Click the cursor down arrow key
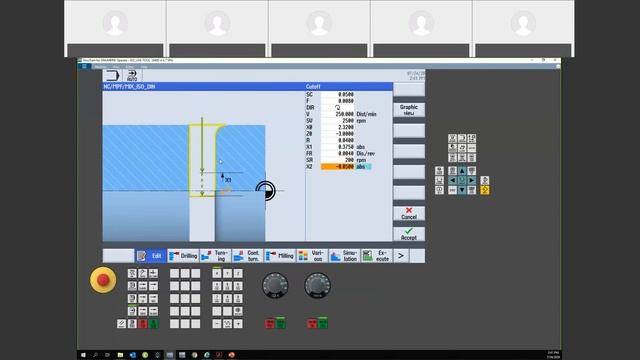Image resolution: width=640 pixels, height=360 pixels. coord(462,190)
